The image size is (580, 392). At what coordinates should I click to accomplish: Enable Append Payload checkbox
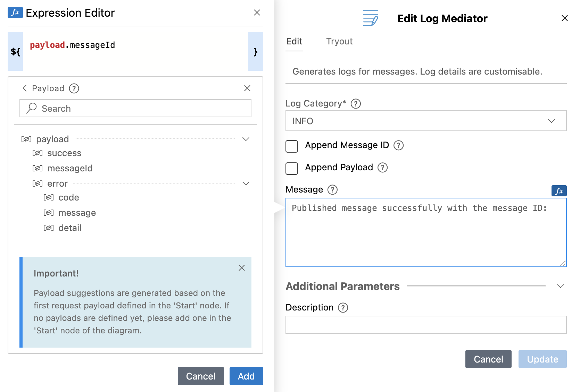292,168
